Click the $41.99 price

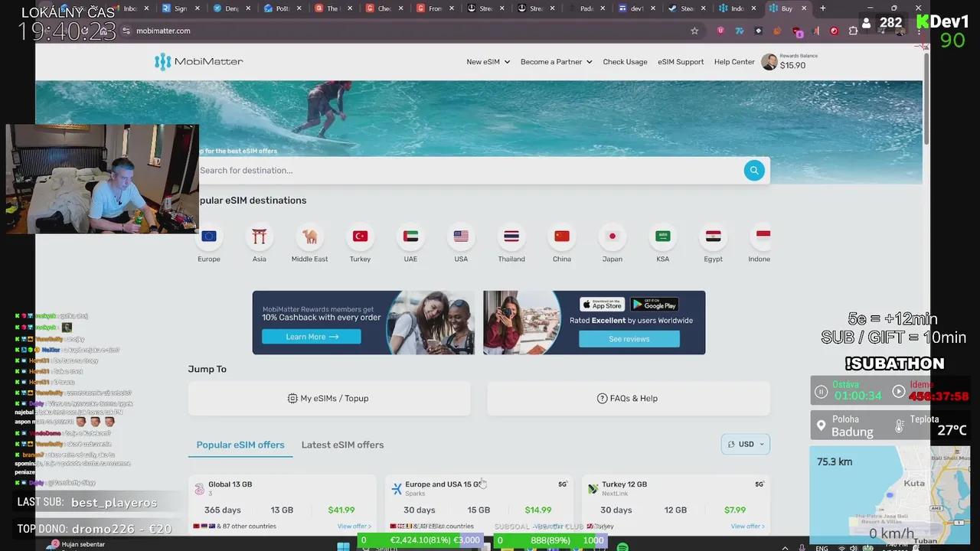coord(341,510)
